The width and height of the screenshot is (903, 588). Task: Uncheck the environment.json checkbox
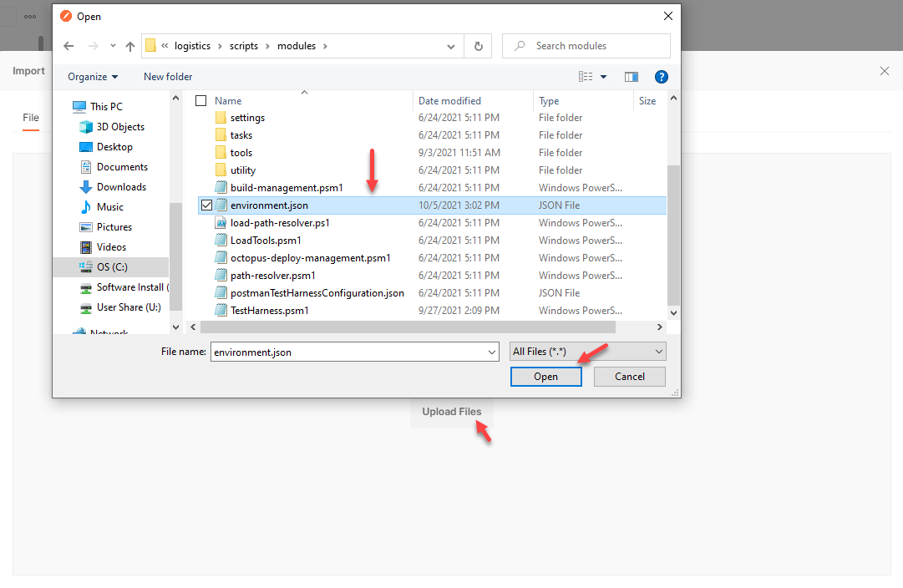tap(206, 205)
